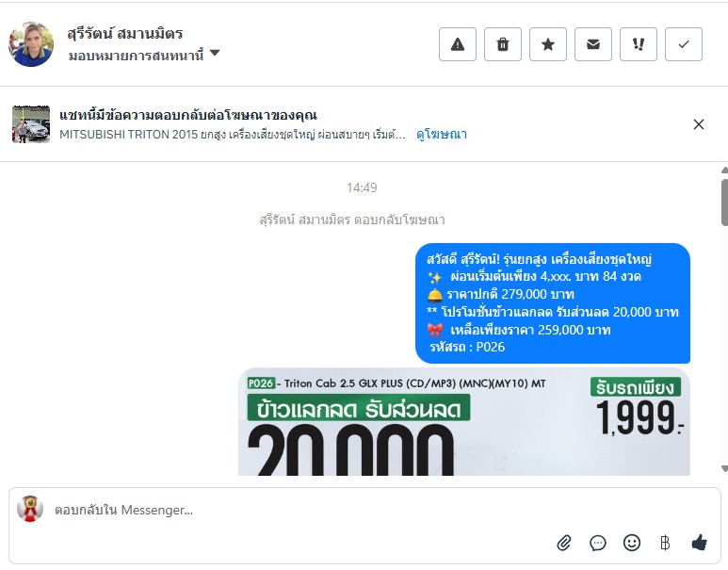The width and height of the screenshot is (728, 570).
Task: Request payment with the baht icon
Action: (x=665, y=543)
